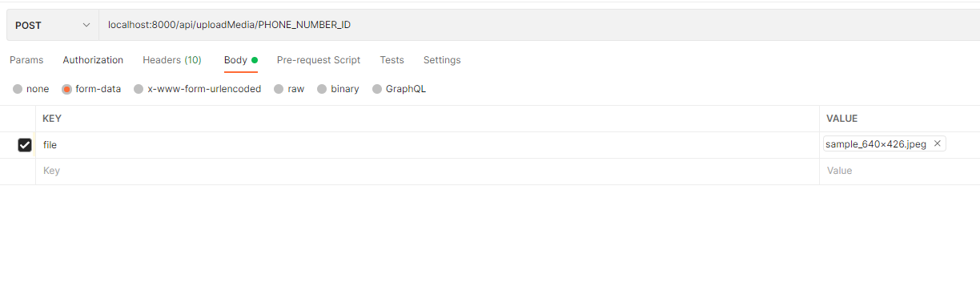The height and width of the screenshot is (307, 980).
Task: Uncheck the file row checkbox
Action: (25, 145)
